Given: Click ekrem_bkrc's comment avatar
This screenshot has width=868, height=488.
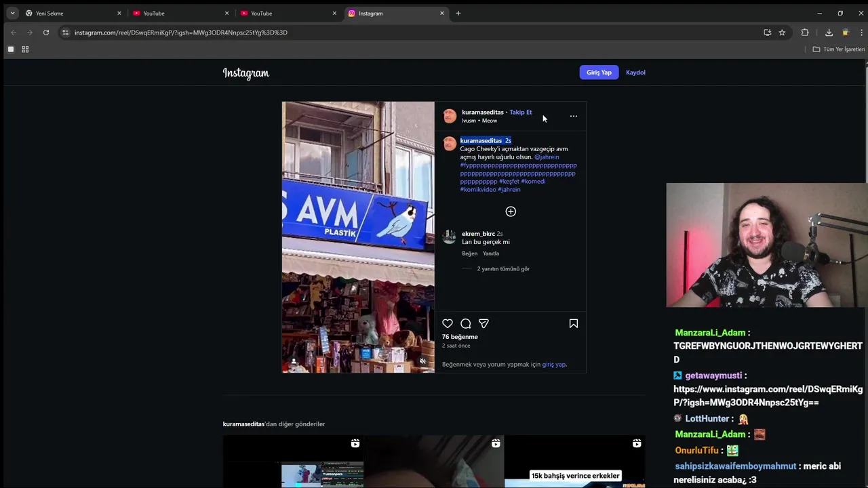Looking at the screenshot, I should pos(449,237).
